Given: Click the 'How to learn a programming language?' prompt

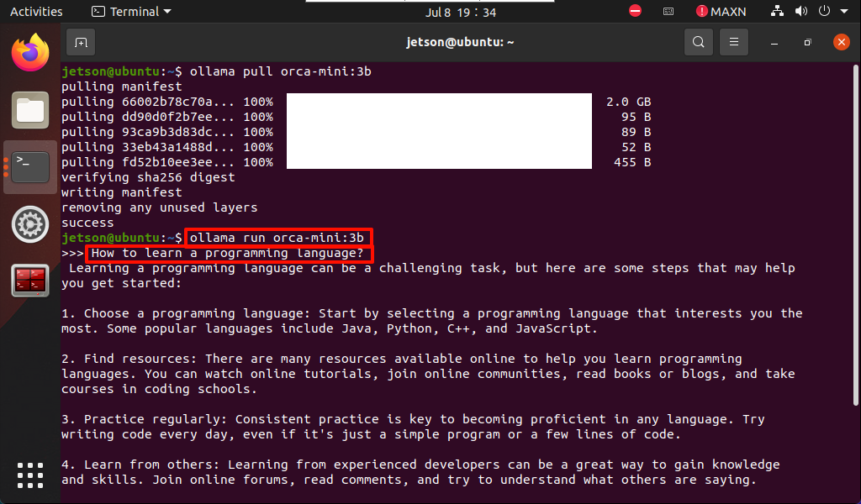Looking at the screenshot, I should click(x=227, y=253).
